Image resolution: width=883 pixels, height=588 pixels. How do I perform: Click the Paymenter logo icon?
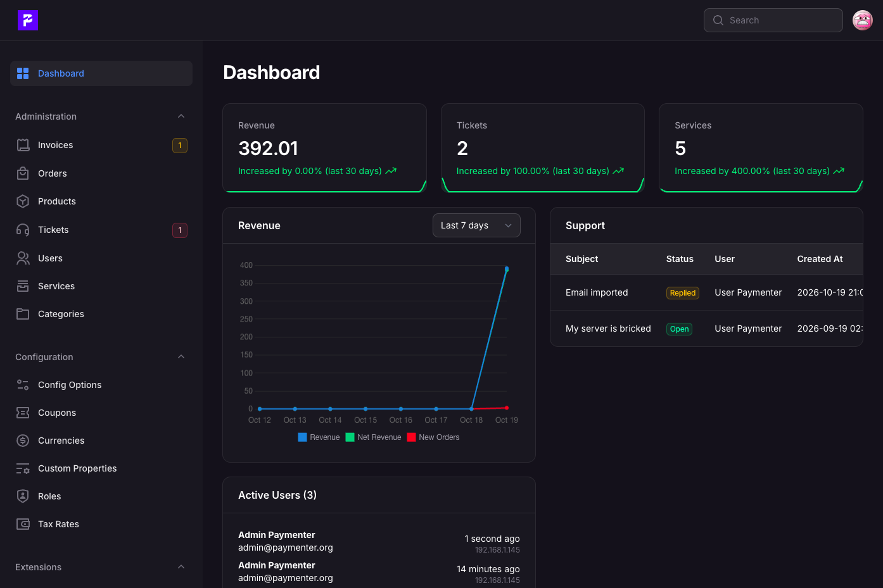click(28, 20)
